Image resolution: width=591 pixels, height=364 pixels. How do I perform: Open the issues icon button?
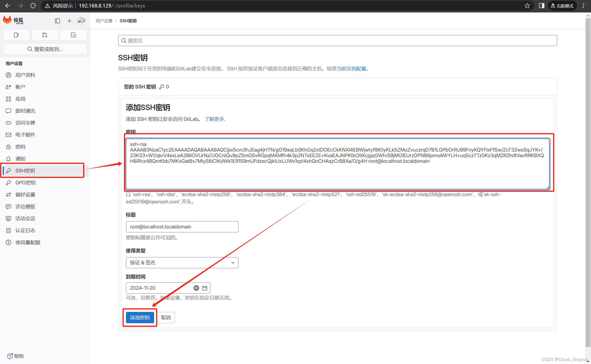tap(16, 35)
